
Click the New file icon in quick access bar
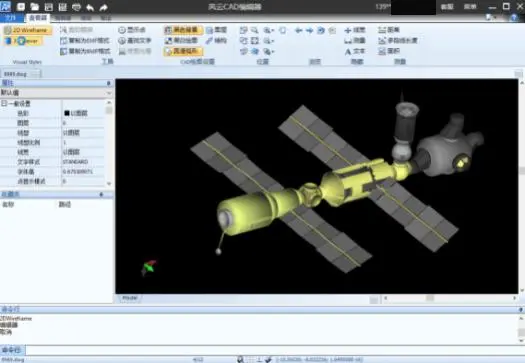coord(21,7)
